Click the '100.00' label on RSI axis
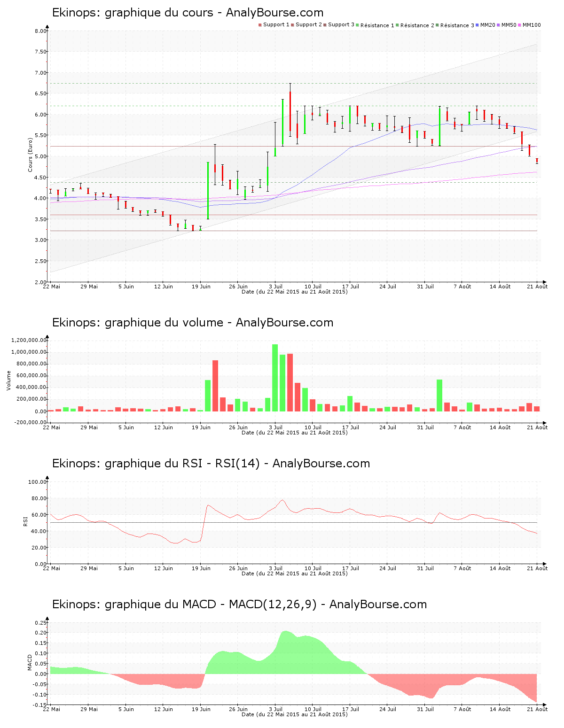 click(37, 482)
